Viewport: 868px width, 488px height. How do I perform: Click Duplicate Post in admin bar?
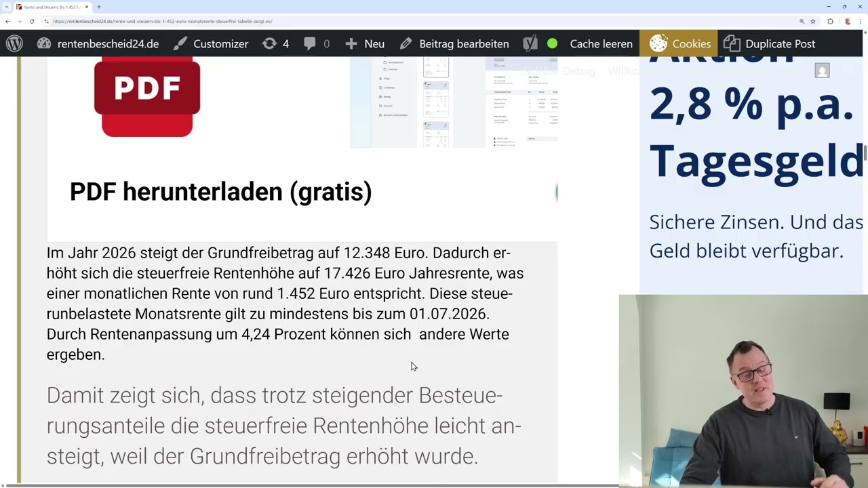tap(769, 43)
